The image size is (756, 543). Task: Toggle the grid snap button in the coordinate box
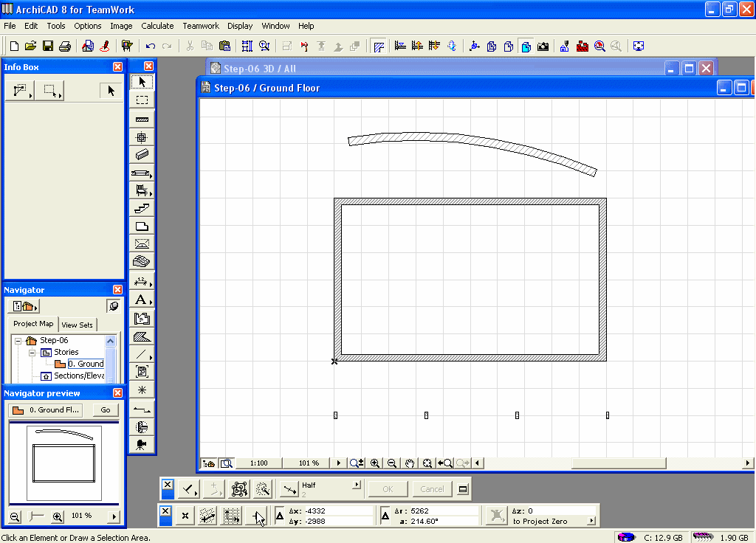click(x=232, y=517)
